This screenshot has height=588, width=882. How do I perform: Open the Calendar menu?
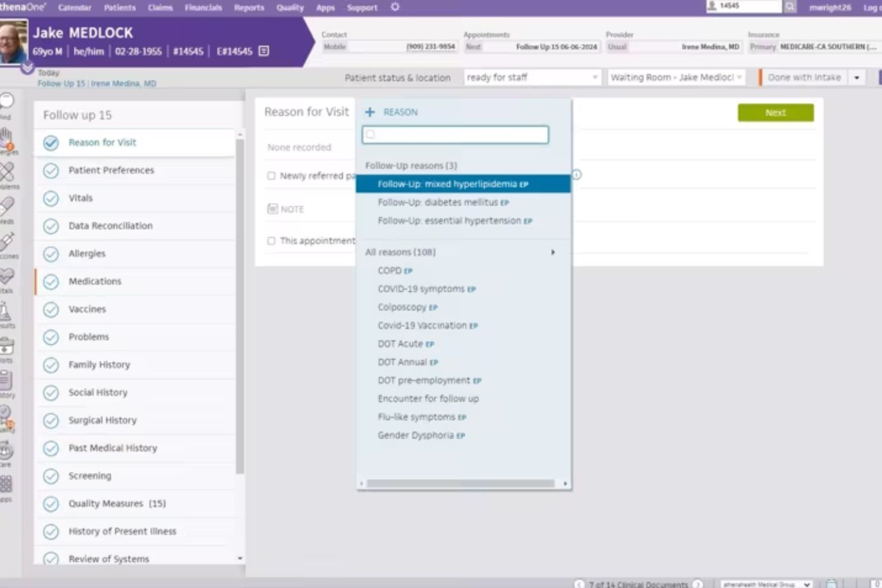click(x=74, y=8)
